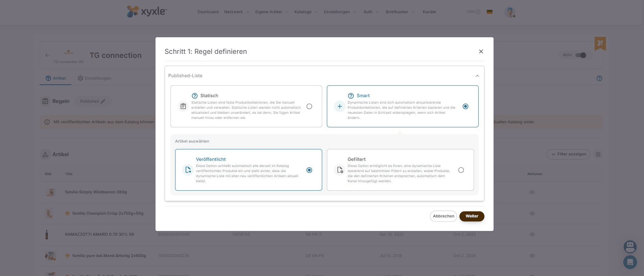Open the Dashboard menu item
Image resolution: width=644 pixels, height=276 pixels.
208,12
